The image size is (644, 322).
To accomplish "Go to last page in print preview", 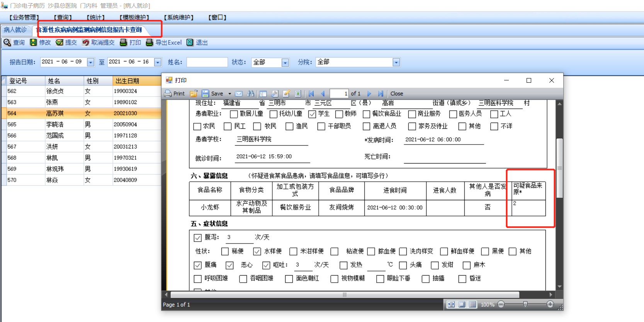I will pyautogui.click(x=381, y=94).
